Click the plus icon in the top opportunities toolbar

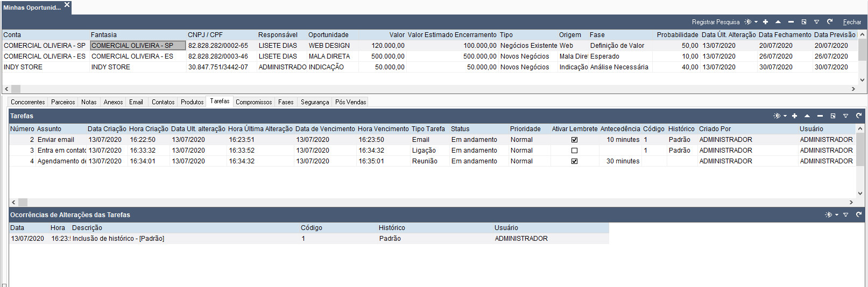point(765,22)
